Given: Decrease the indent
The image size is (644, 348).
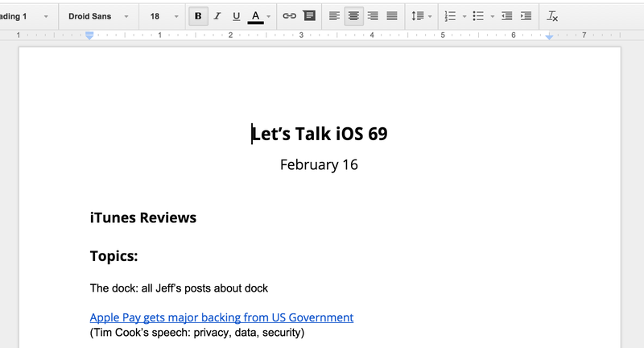Looking at the screenshot, I should (507, 16).
